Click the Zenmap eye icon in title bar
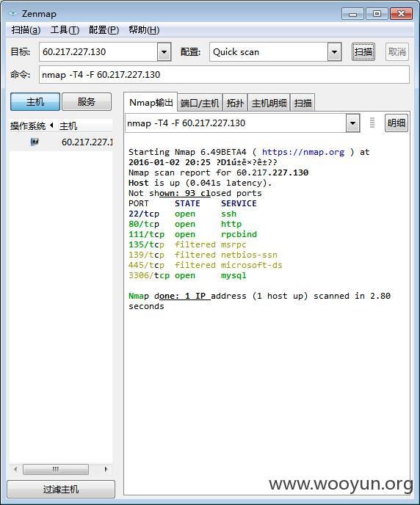This screenshot has width=420, height=505. [x=13, y=13]
